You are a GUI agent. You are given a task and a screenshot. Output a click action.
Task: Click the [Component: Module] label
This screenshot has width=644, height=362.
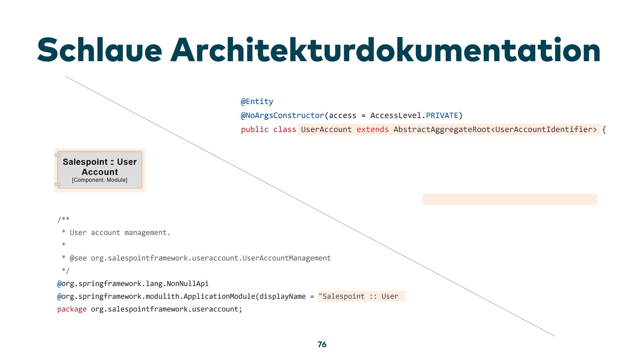tap(100, 180)
